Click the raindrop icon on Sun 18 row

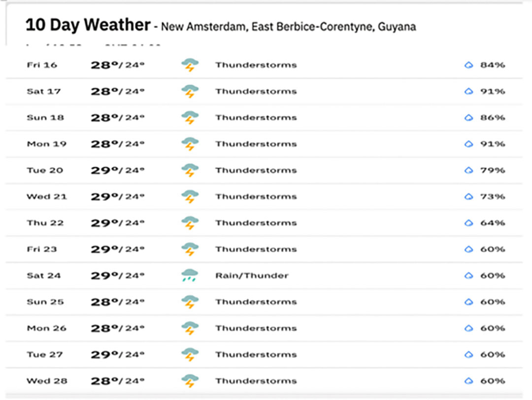468,117
